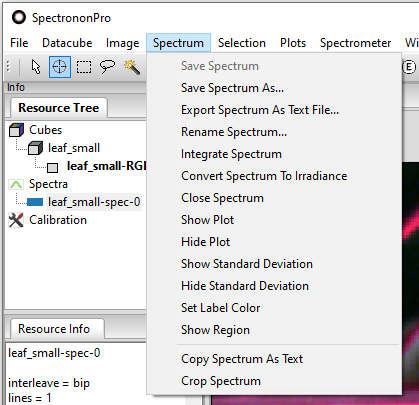Open the Spectrometer menu
Screen dimensions: 419x405
[x=355, y=43]
